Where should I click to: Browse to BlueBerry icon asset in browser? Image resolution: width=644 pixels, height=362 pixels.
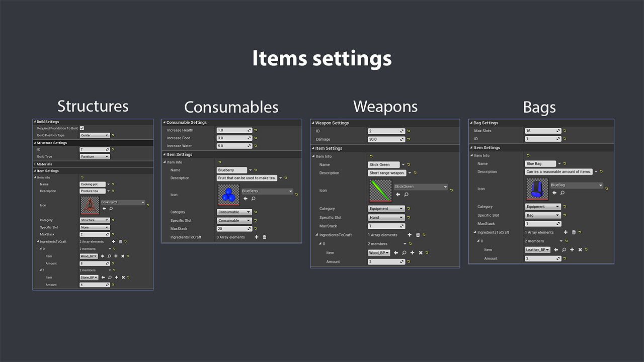(x=253, y=199)
